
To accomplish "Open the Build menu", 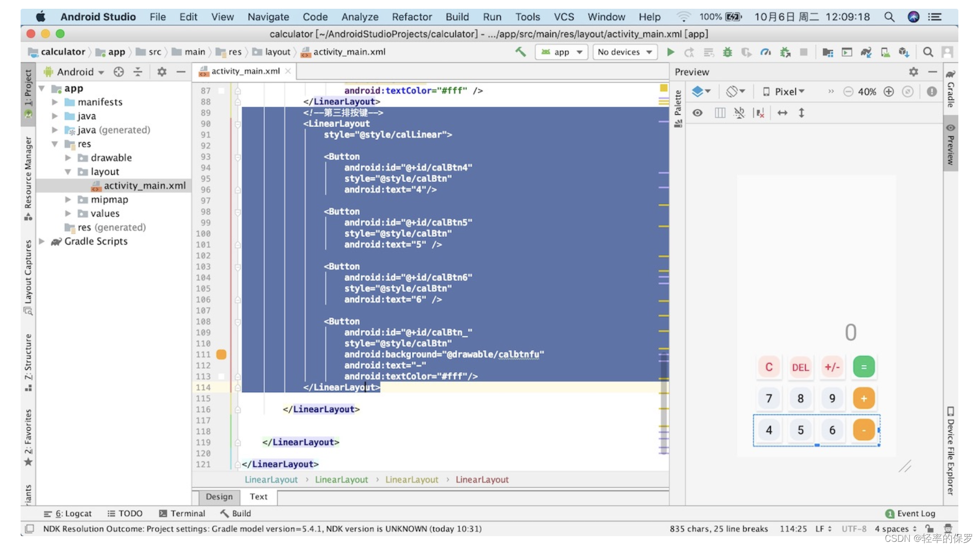I will point(457,17).
